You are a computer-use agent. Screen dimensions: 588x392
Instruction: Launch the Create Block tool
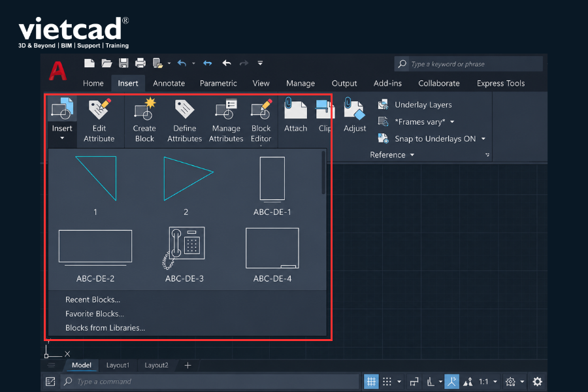tap(144, 120)
